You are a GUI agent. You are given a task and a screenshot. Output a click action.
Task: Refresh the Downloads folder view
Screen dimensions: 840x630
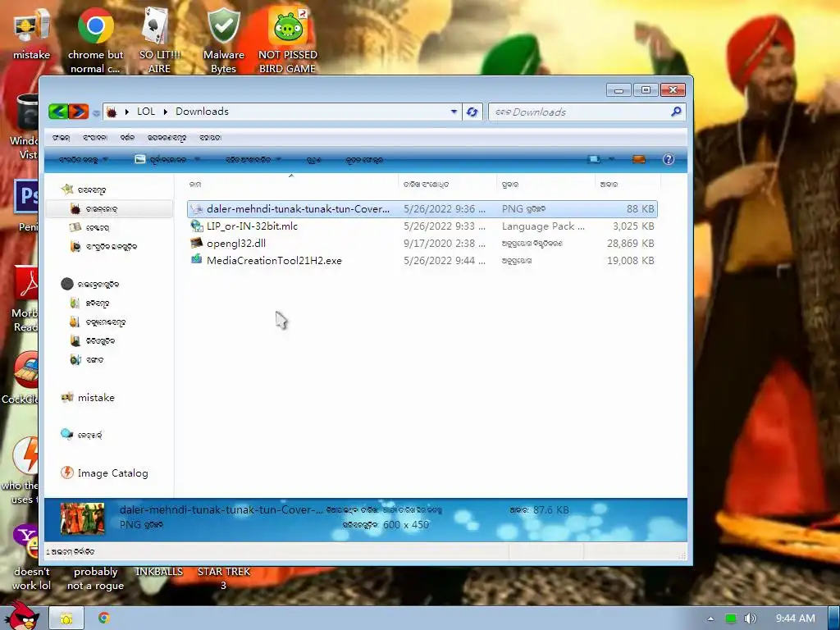click(472, 112)
